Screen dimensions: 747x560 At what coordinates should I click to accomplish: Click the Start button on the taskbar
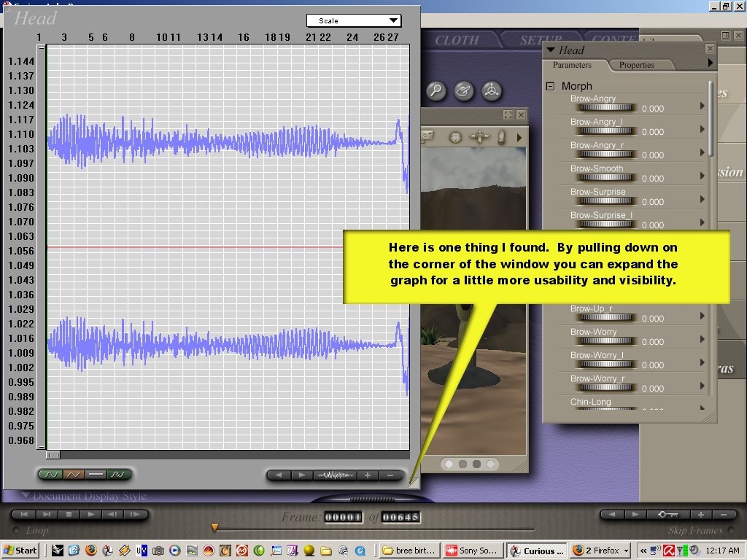click(x=20, y=551)
